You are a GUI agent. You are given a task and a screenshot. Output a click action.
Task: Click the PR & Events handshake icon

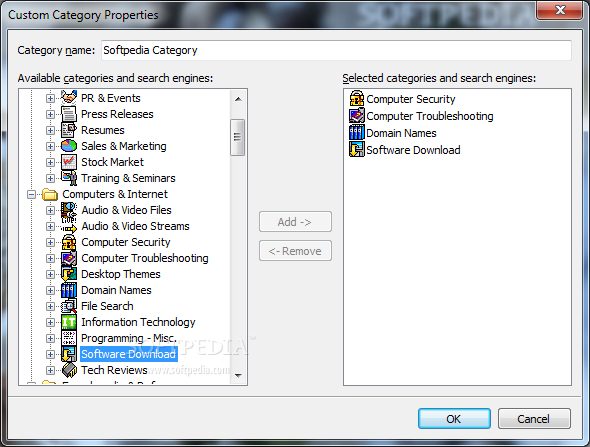(x=69, y=98)
